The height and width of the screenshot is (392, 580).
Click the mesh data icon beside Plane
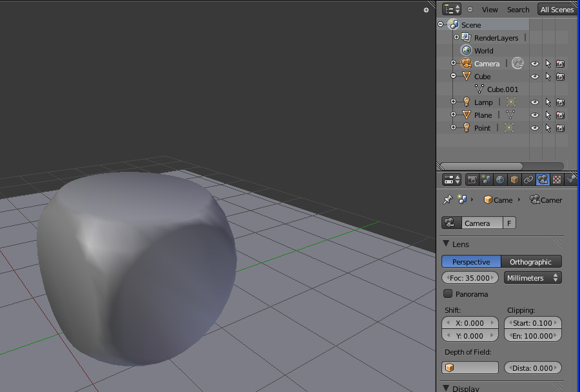tap(510, 115)
